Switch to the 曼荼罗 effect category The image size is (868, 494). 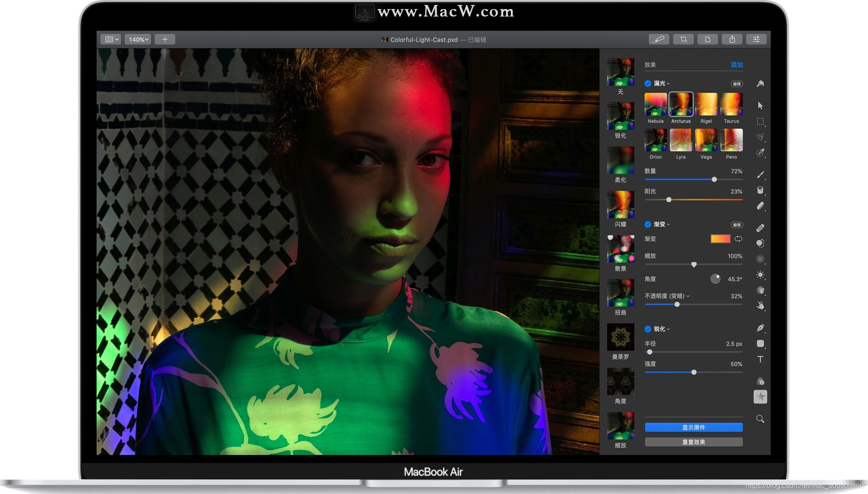pos(620,337)
